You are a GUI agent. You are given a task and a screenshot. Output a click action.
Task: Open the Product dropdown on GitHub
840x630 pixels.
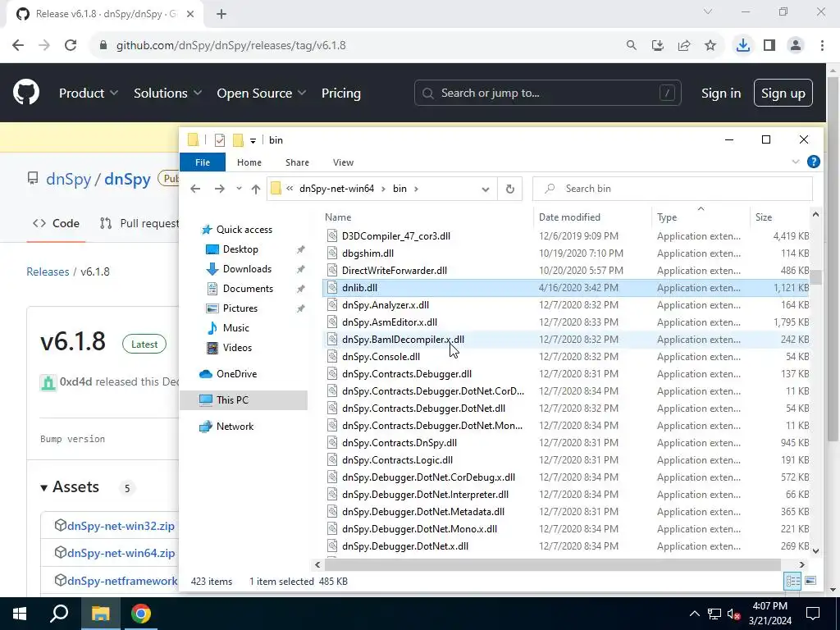click(x=89, y=93)
